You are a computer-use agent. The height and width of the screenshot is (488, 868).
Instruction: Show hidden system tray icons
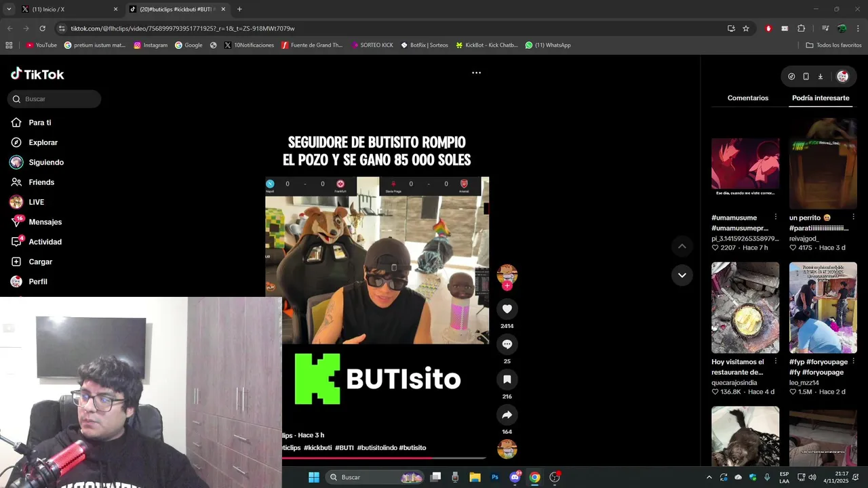pyautogui.click(x=709, y=477)
